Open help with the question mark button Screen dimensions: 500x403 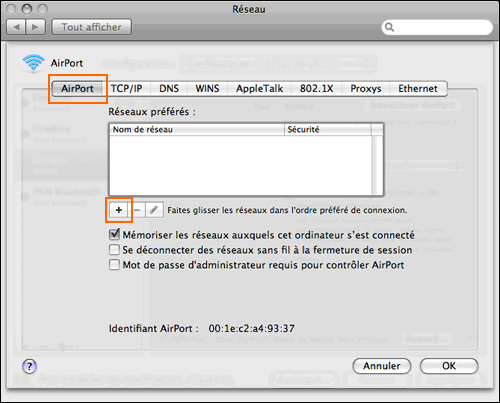pyautogui.click(x=29, y=366)
